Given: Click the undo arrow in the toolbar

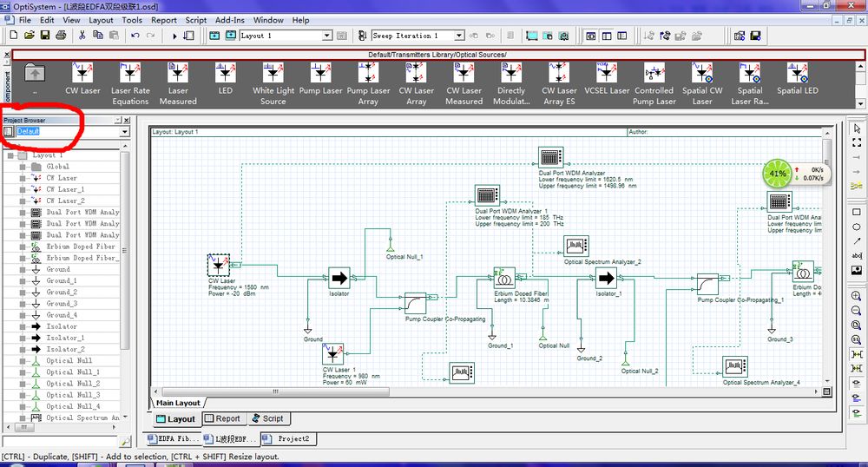Looking at the screenshot, I should point(135,36).
